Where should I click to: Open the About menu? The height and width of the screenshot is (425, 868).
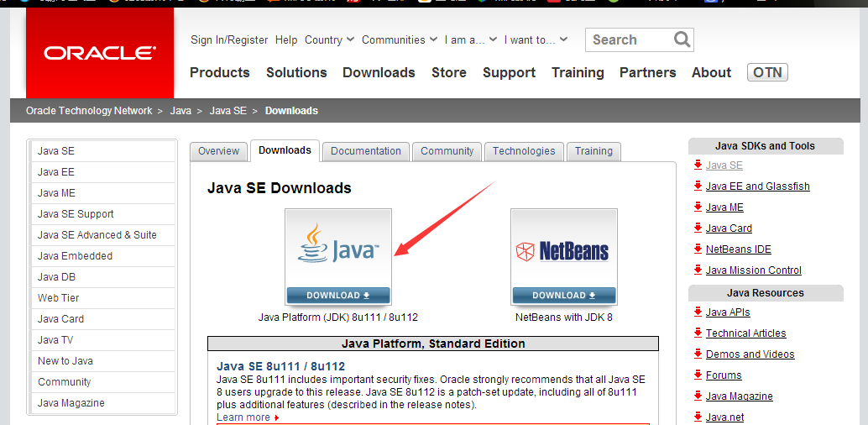[711, 72]
